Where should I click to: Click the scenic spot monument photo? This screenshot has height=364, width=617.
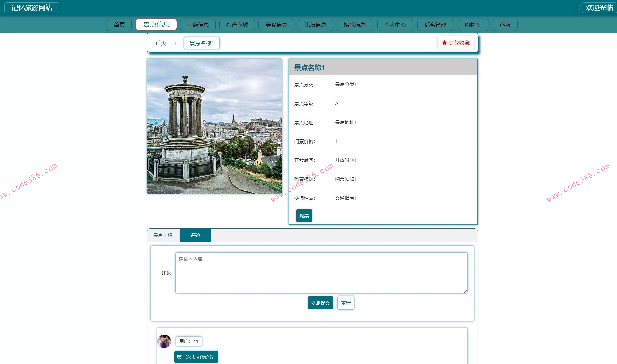[x=214, y=126]
